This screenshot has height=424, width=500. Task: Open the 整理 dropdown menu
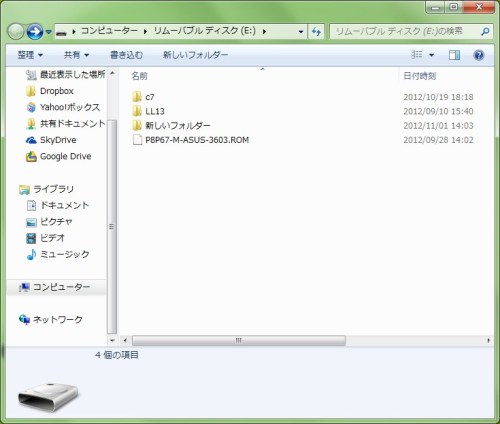[30, 55]
